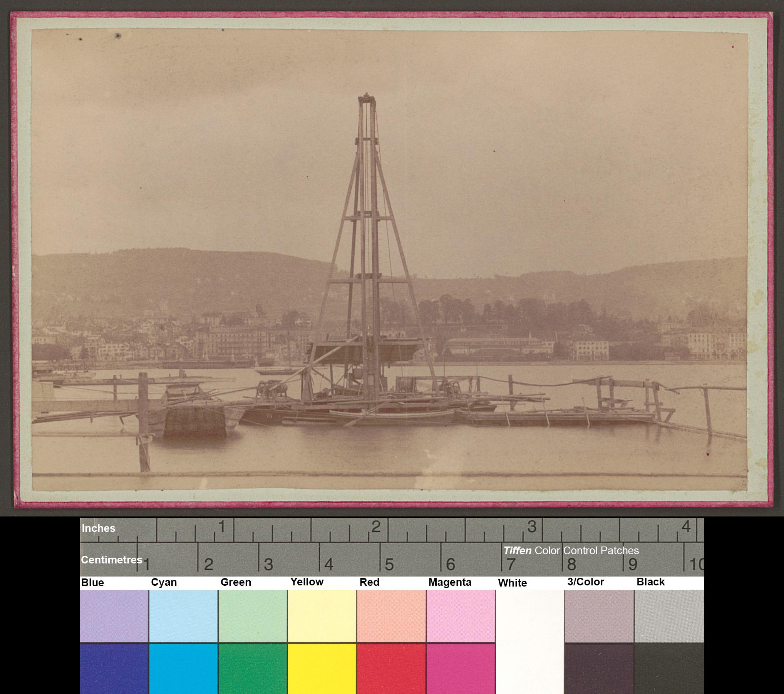This screenshot has width=784, height=694.
Task: Select the pale Magenta color patch
Action: (461, 616)
